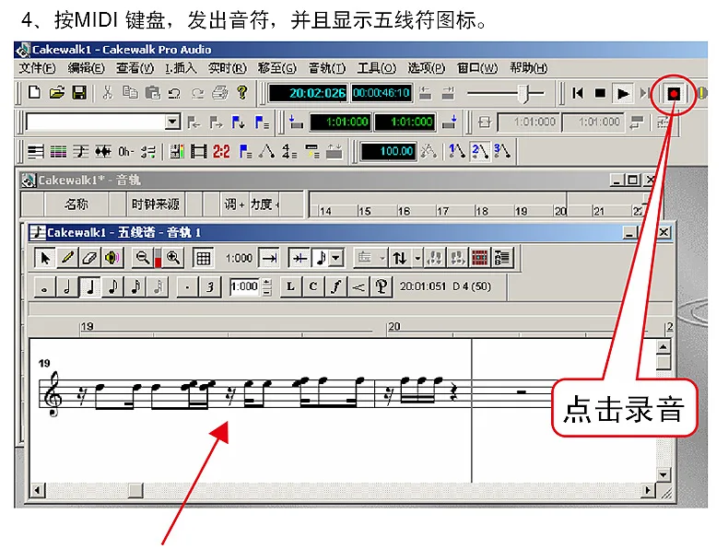Screen dimensions: 728x560
Task: Select tempo ratio 2 button
Action: (x=479, y=151)
